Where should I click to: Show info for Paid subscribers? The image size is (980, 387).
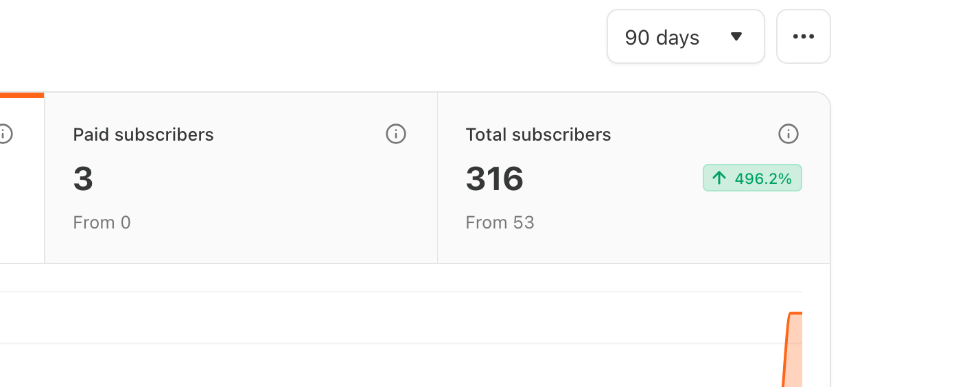(x=396, y=134)
